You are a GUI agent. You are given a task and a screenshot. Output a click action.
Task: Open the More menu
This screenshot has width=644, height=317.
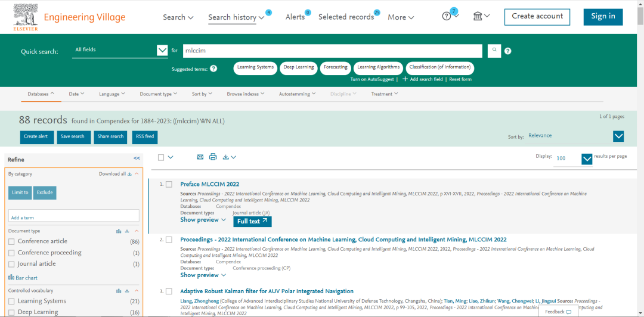point(401,17)
